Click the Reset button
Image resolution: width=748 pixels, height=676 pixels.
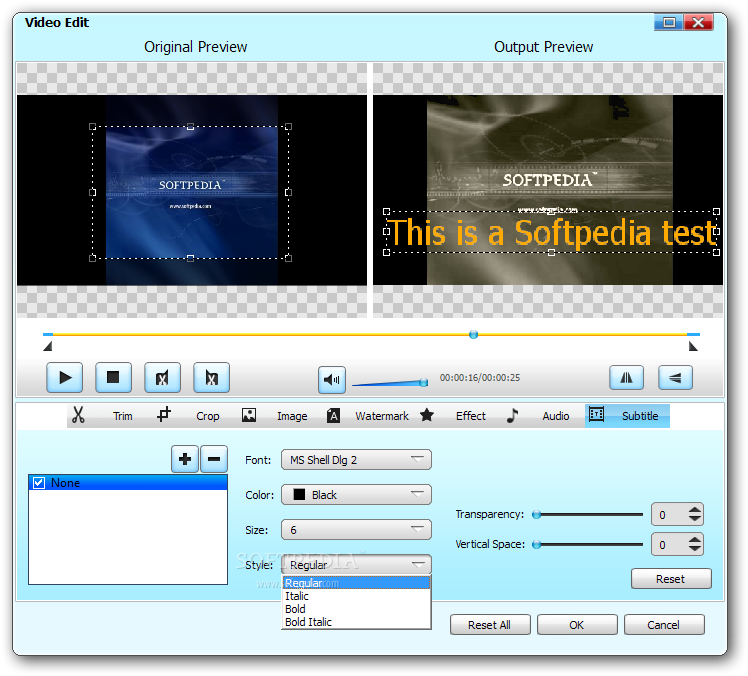pos(671,579)
